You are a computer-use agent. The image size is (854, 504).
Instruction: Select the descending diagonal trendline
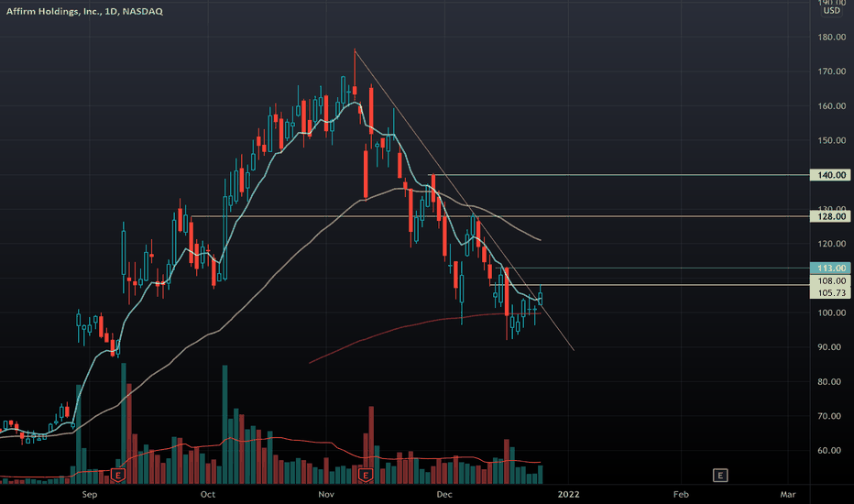click(464, 200)
